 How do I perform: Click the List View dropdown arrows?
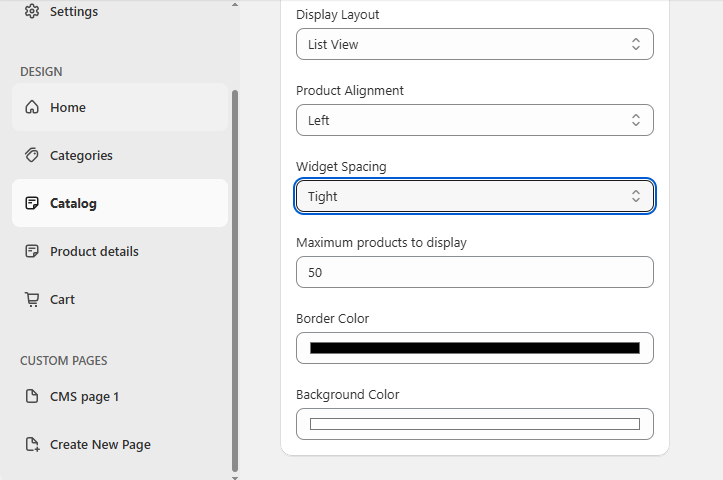click(x=635, y=44)
